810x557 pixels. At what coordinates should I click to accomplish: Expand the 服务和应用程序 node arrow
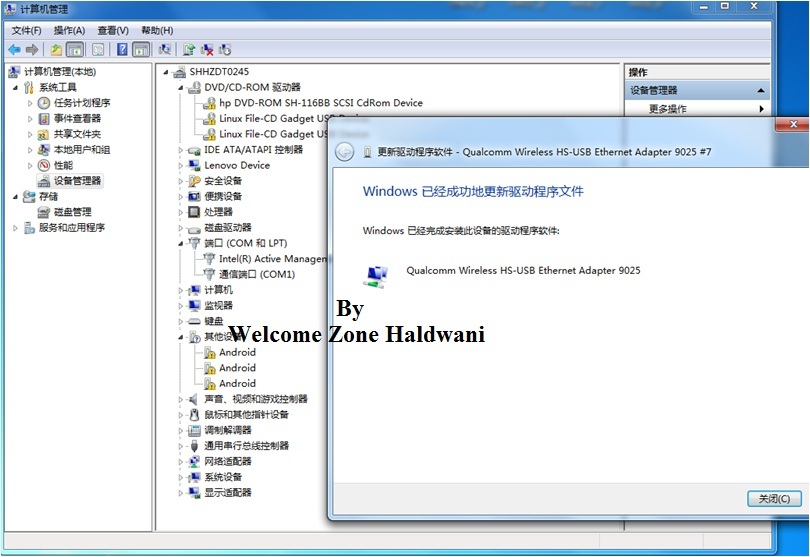click(15, 227)
